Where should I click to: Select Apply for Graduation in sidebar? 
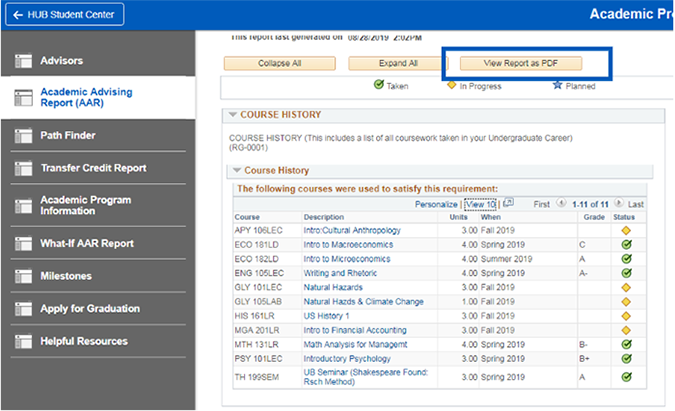[90, 309]
